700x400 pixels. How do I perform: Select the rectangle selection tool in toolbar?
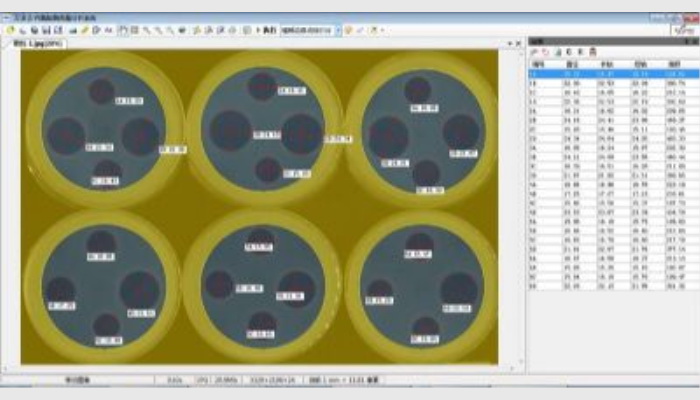(x=122, y=31)
